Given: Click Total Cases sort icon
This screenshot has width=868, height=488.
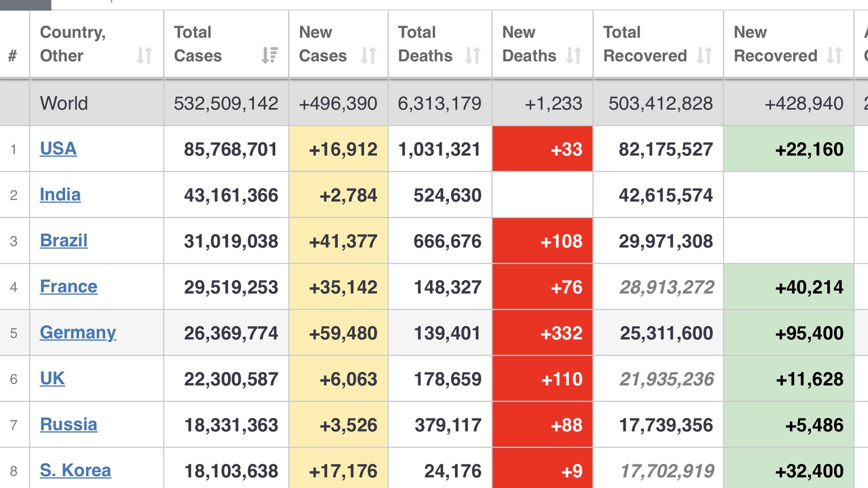Looking at the screenshot, I should [x=269, y=55].
